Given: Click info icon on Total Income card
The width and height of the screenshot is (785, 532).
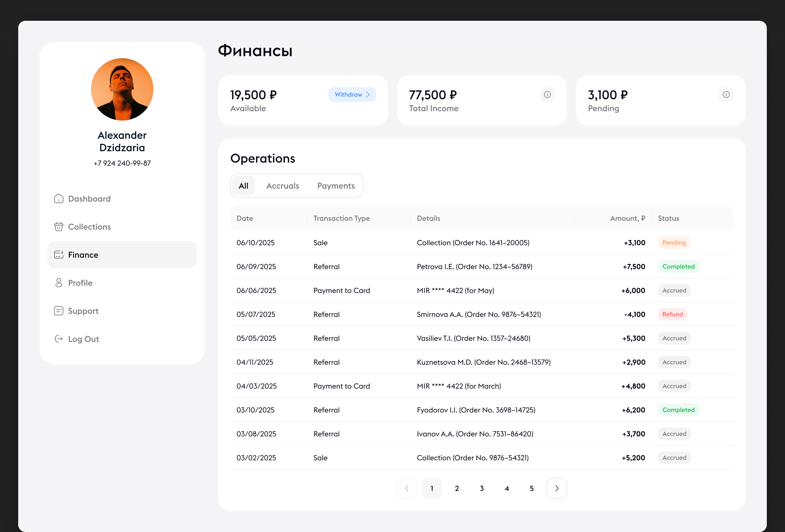Looking at the screenshot, I should (x=547, y=95).
